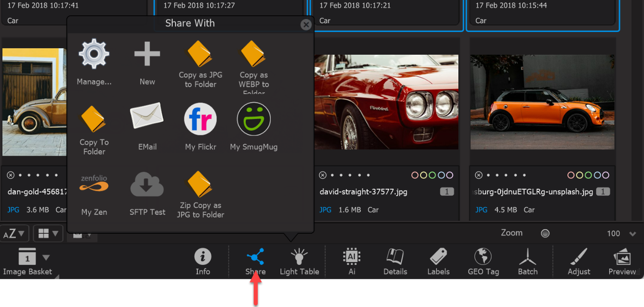Open the GEO Tag panel

[x=483, y=262]
